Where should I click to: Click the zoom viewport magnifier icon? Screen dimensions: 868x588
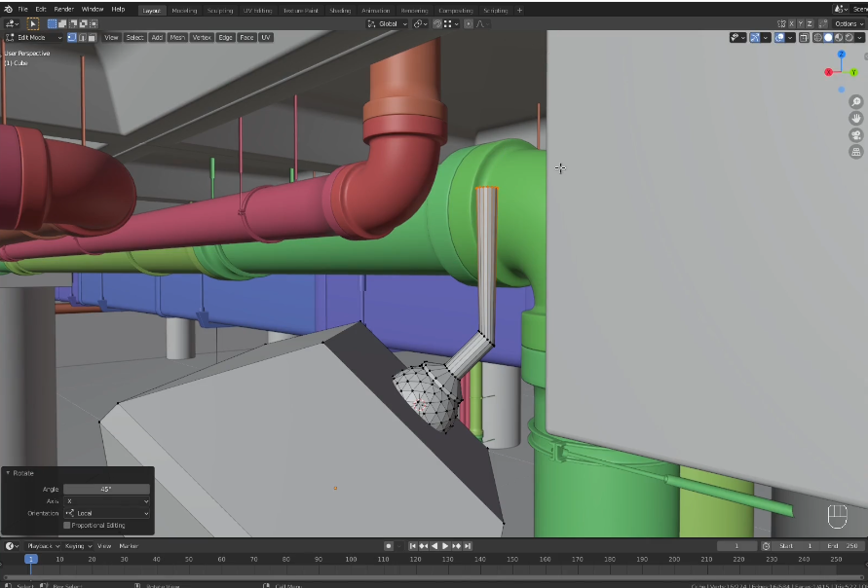click(x=855, y=102)
